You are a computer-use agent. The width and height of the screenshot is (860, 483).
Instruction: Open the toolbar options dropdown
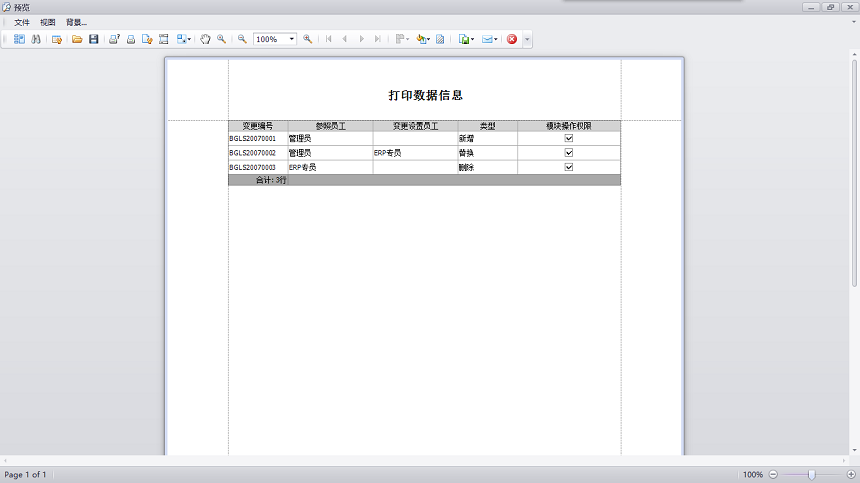coord(527,39)
